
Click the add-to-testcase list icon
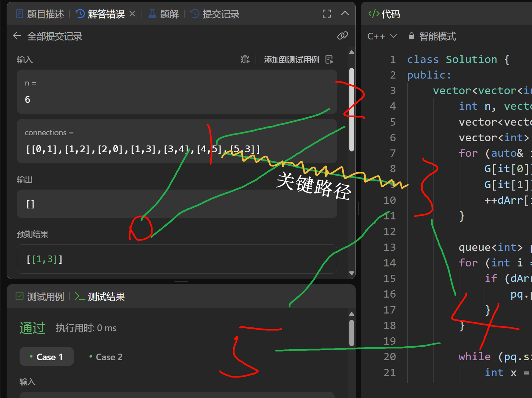click(x=329, y=59)
